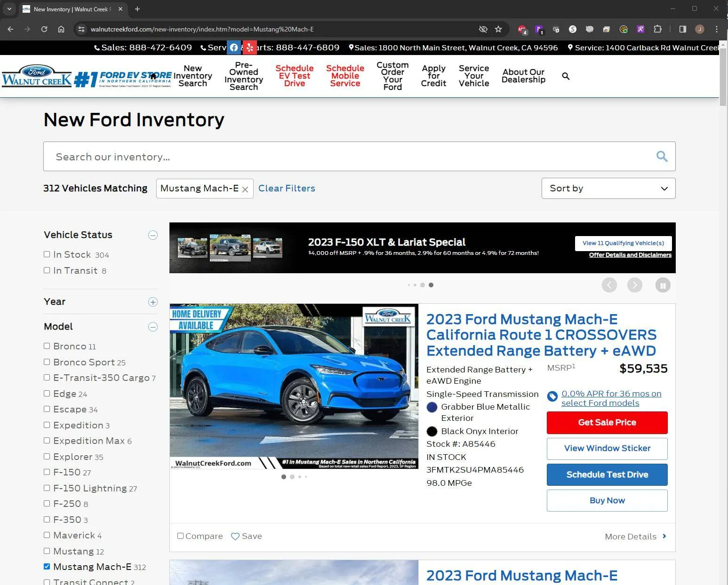Click Black Onyx interior color swatch
728x585 pixels.
(432, 431)
